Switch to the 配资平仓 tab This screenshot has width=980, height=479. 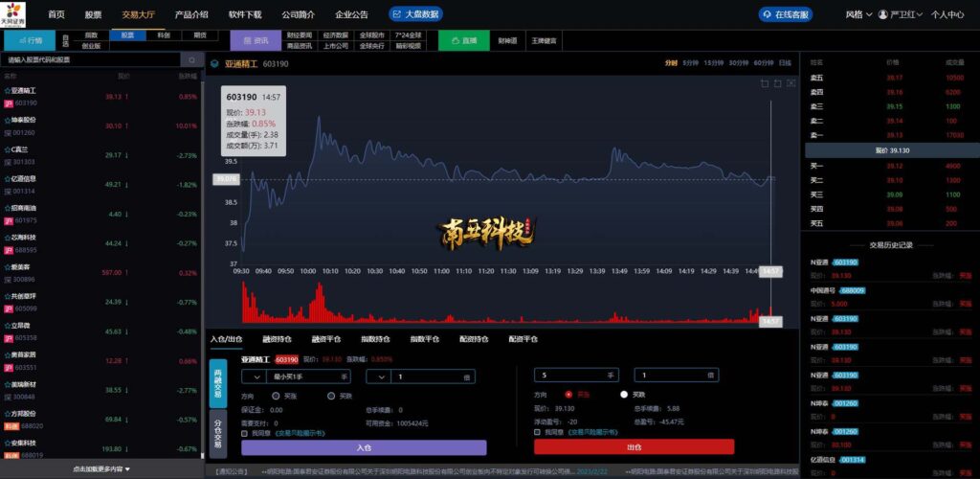(523, 339)
